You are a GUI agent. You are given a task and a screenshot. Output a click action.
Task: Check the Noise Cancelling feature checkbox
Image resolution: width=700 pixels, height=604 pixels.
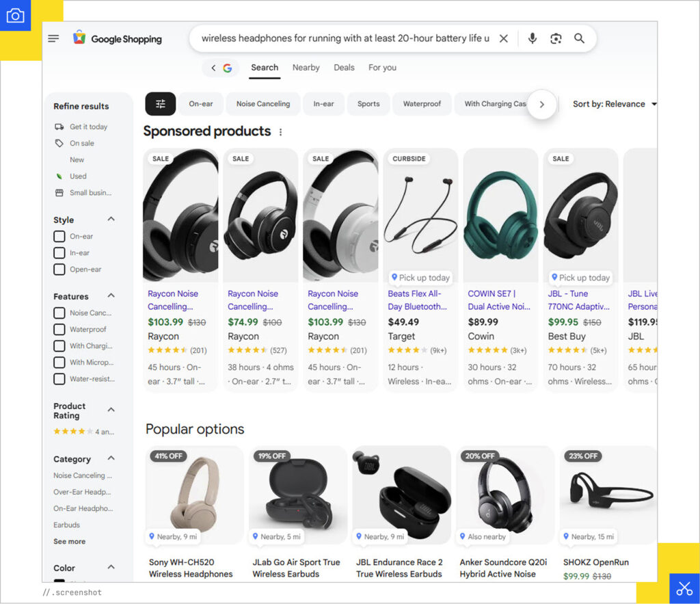(x=59, y=313)
